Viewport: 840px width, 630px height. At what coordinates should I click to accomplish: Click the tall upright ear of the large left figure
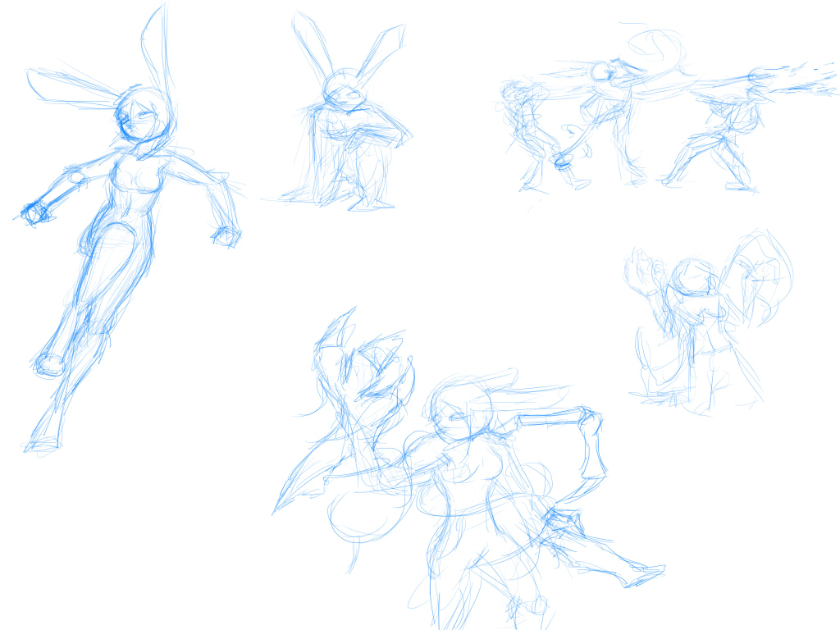point(159,49)
